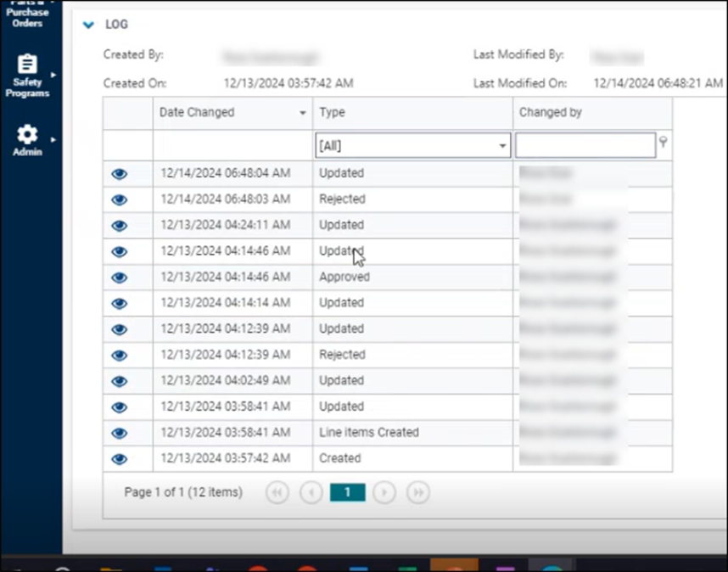The width and height of the screenshot is (728, 572).
Task: Select page 1 in pager
Action: coord(347,492)
